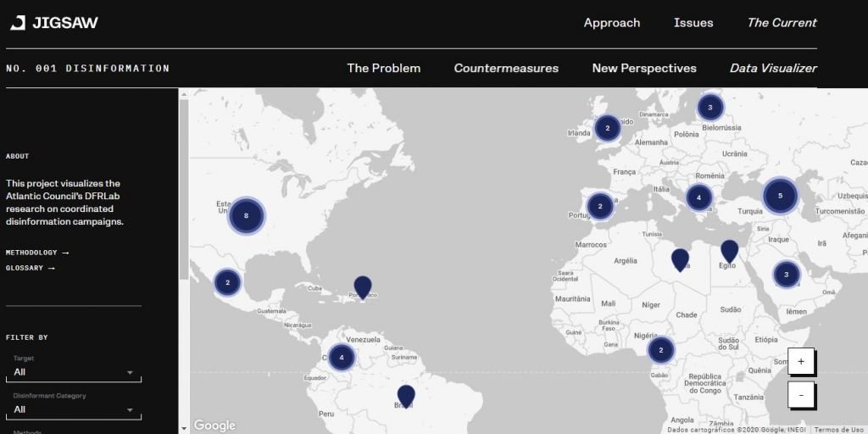Open the Methodology link

37,253
